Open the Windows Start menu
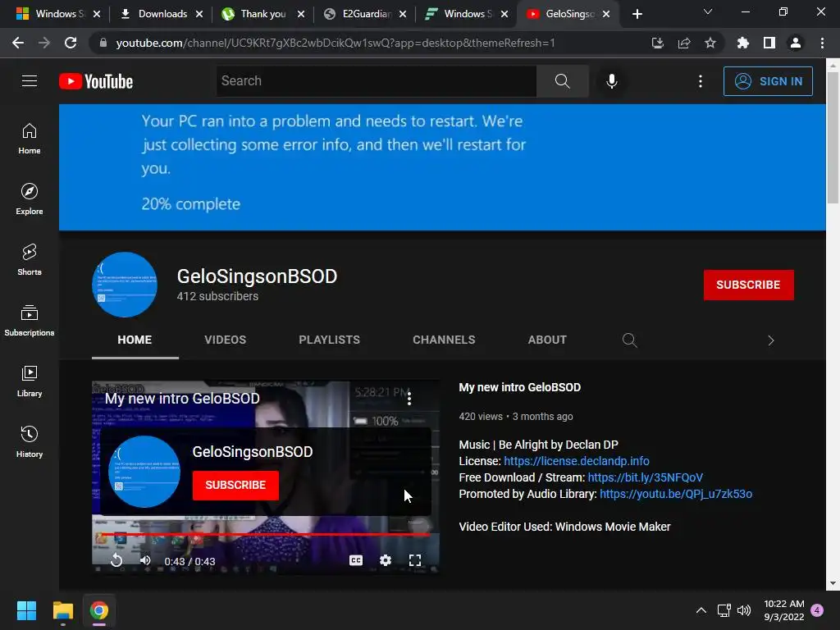840x630 pixels. (26, 610)
